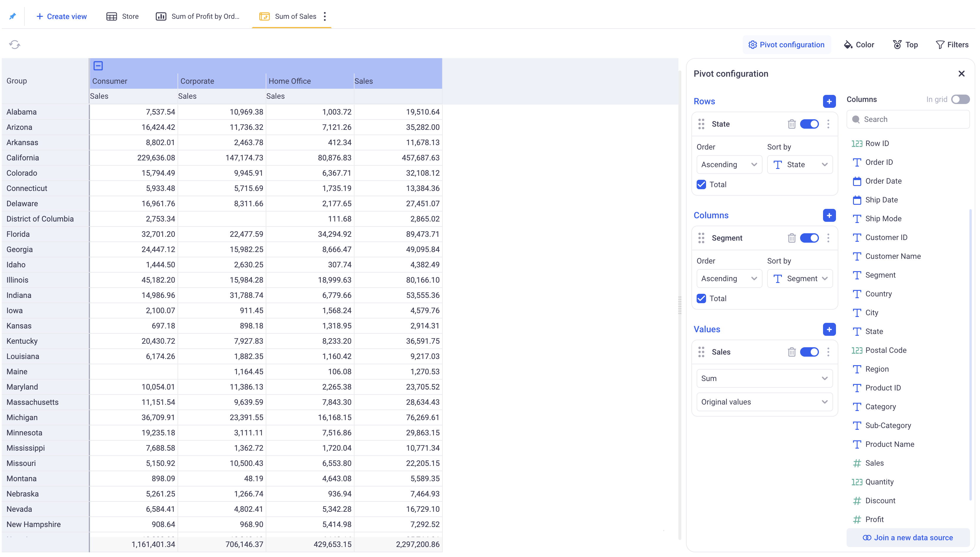Toggle the In grid switch
The height and width of the screenshot is (557, 980).
point(960,100)
